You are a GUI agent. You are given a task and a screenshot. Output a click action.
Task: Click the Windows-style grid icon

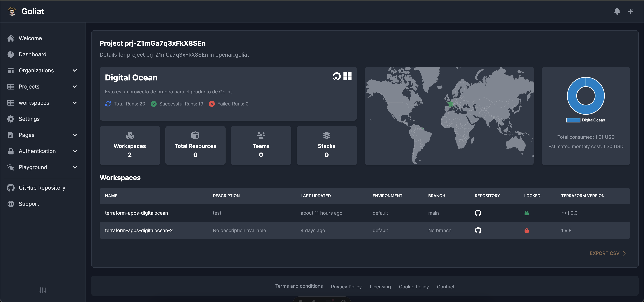(x=347, y=76)
